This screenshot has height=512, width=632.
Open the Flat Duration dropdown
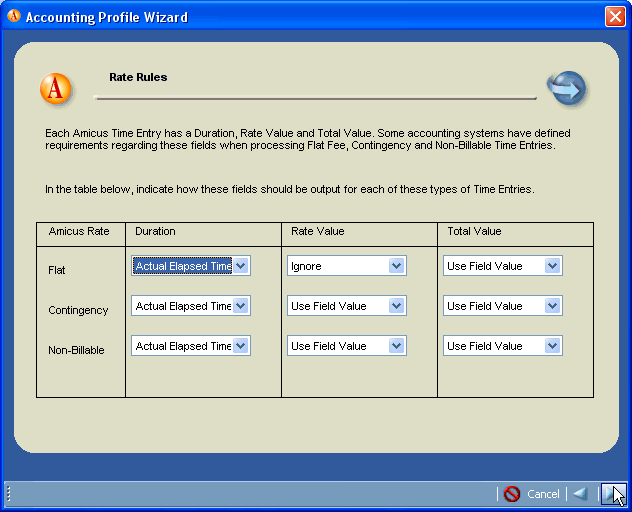pos(240,266)
